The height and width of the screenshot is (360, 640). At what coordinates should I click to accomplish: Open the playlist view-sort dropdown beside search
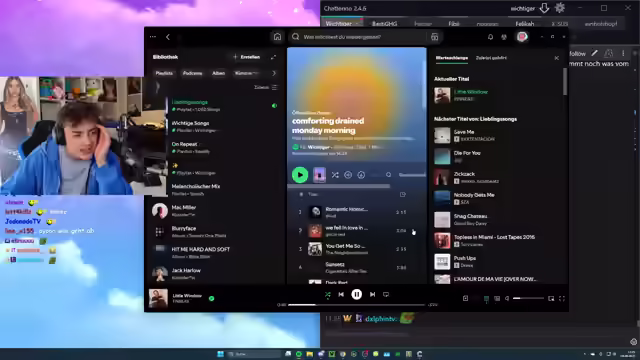pyautogui.click(x=412, y=175)
